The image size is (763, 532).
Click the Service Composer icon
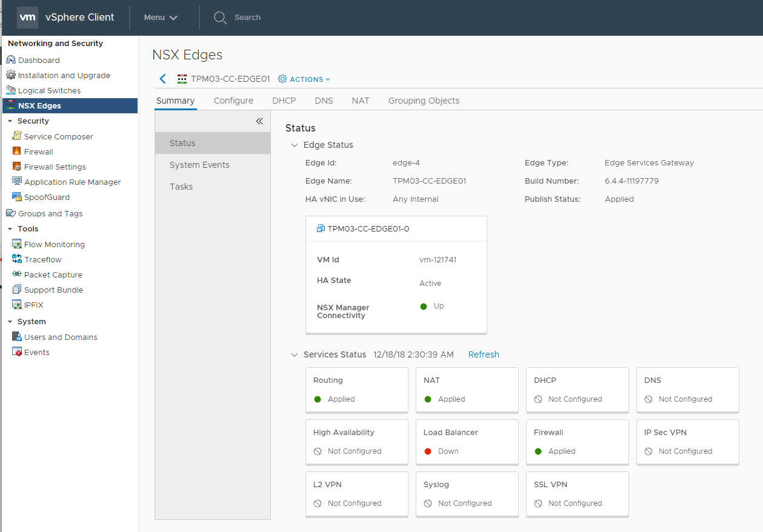pyautogui.click(x=17, y=136)
